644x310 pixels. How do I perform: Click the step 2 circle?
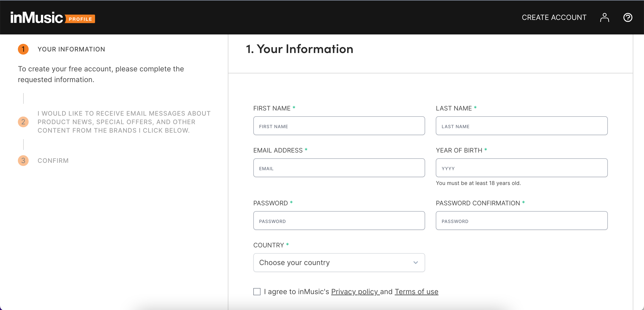[23, 122]
